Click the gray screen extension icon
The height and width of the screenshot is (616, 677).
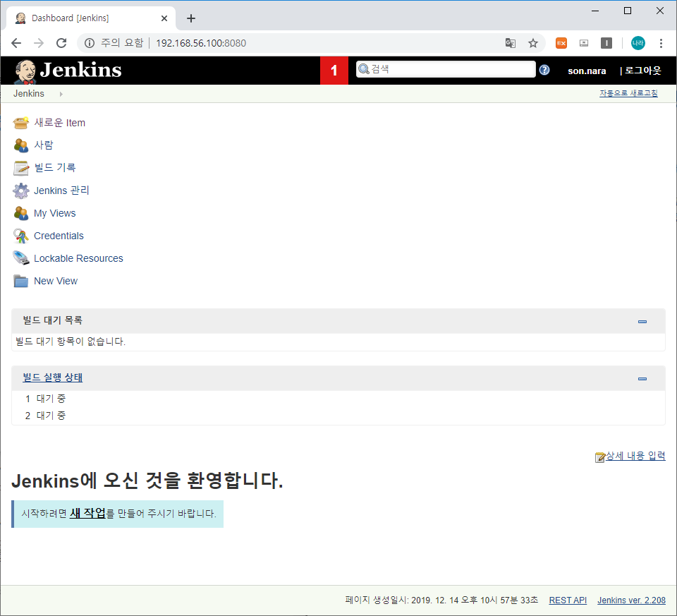(584, 43)
